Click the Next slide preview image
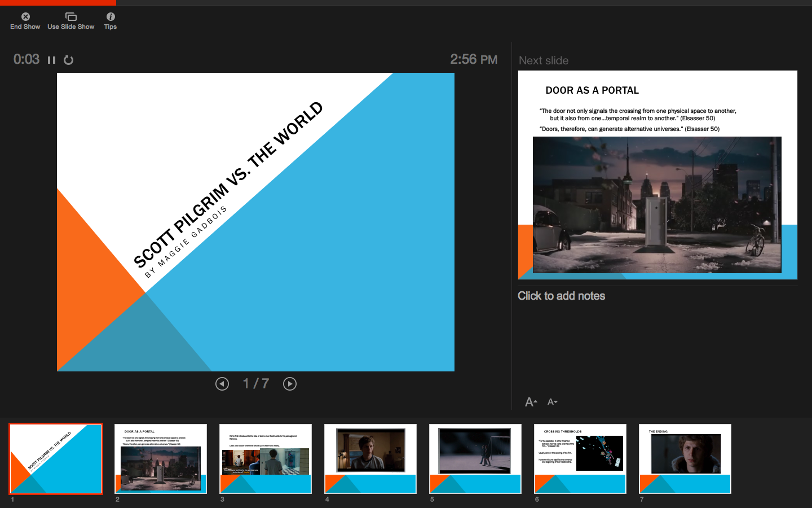The width and height of the screenshot is (812, 508). 657,175
